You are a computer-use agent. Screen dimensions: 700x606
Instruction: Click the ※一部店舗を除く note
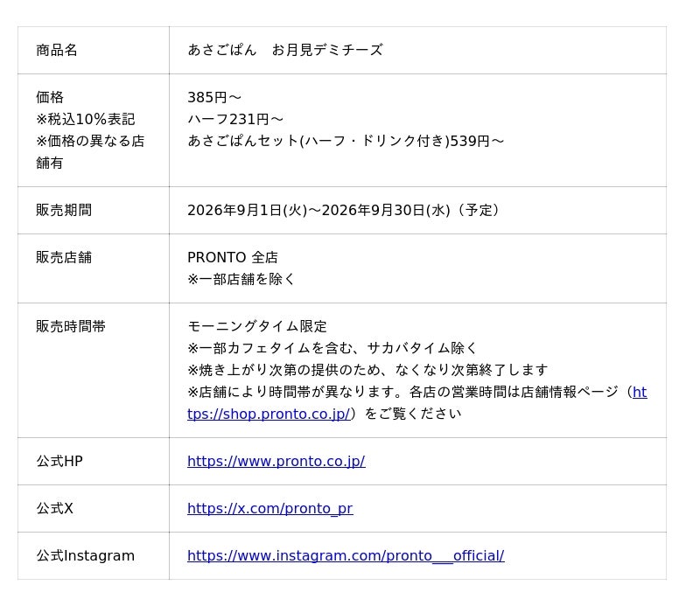click(241, 279)
